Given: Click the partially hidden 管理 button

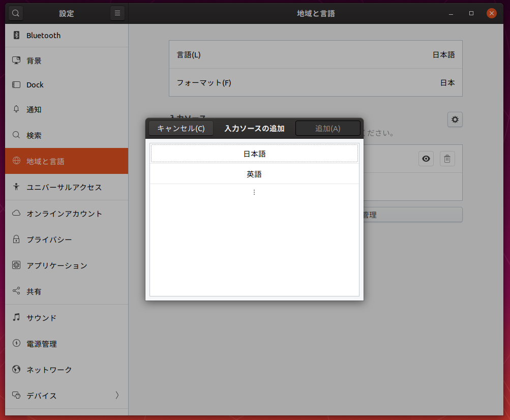Looking at the screenshot, I should (412, 215).
